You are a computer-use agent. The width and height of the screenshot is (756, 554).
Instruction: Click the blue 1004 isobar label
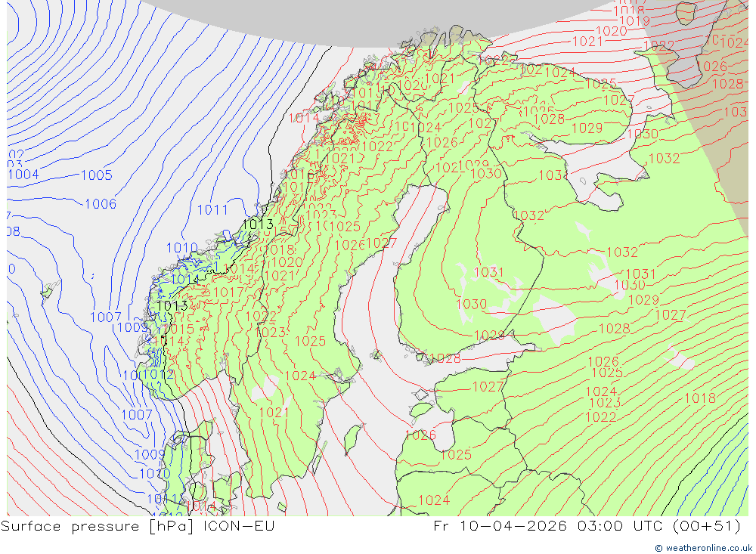click(x=23, y=175)
